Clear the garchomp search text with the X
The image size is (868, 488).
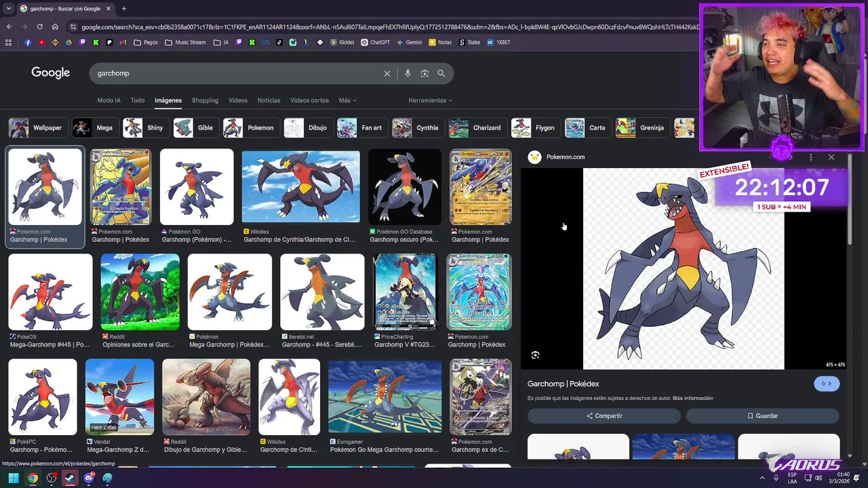387,73
